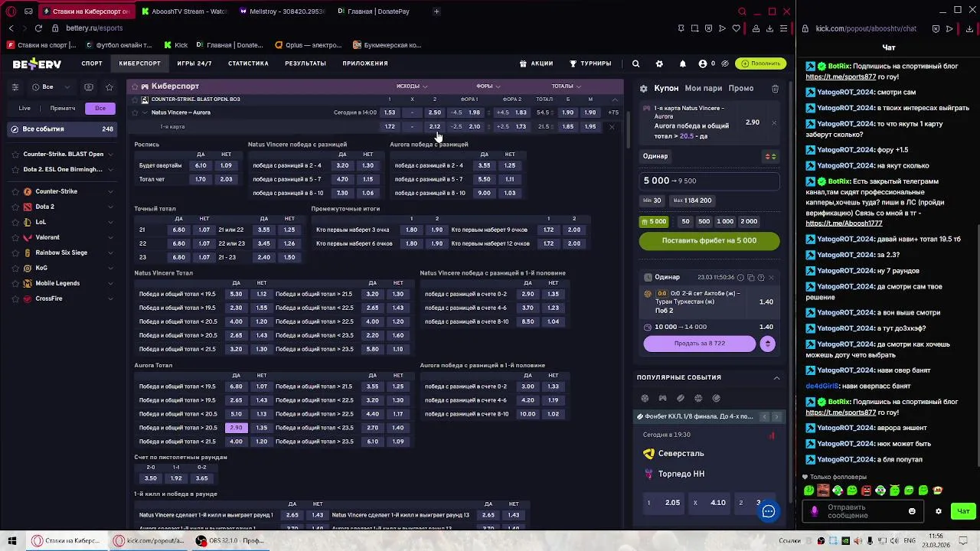
Task: Click the stake amount input field 5 000
Action: 709,181
